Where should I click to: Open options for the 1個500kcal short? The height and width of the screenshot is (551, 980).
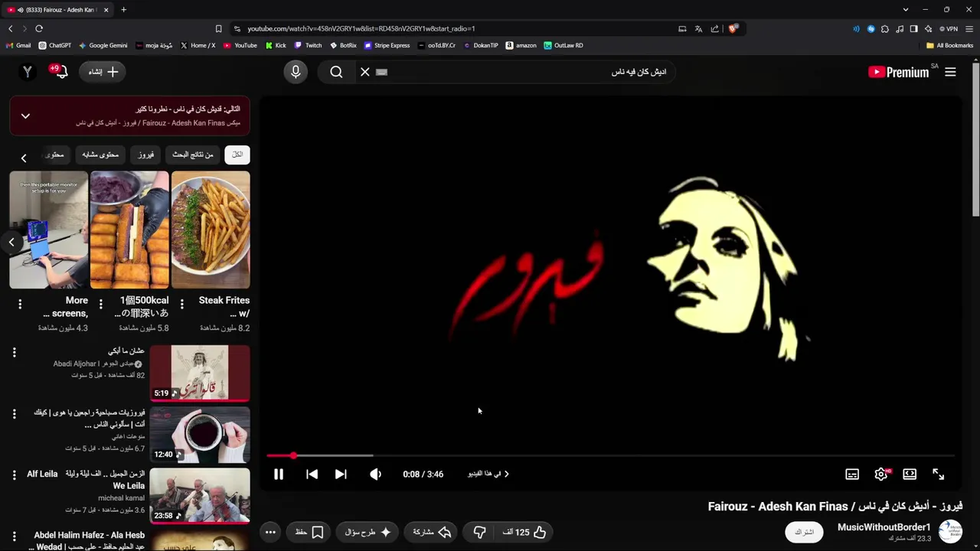[x=100, y=304]
